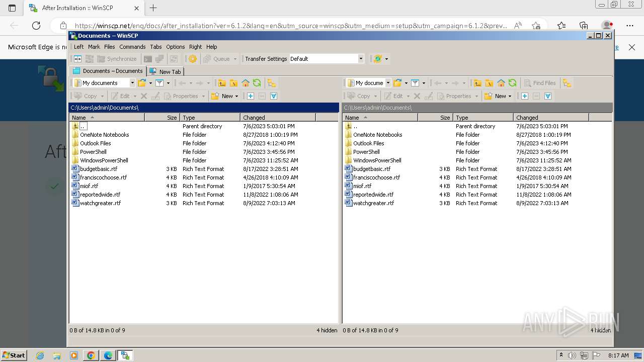Sort right panel by Size column
The height and width of the screenshot is (362, 644).
[435, 118]
